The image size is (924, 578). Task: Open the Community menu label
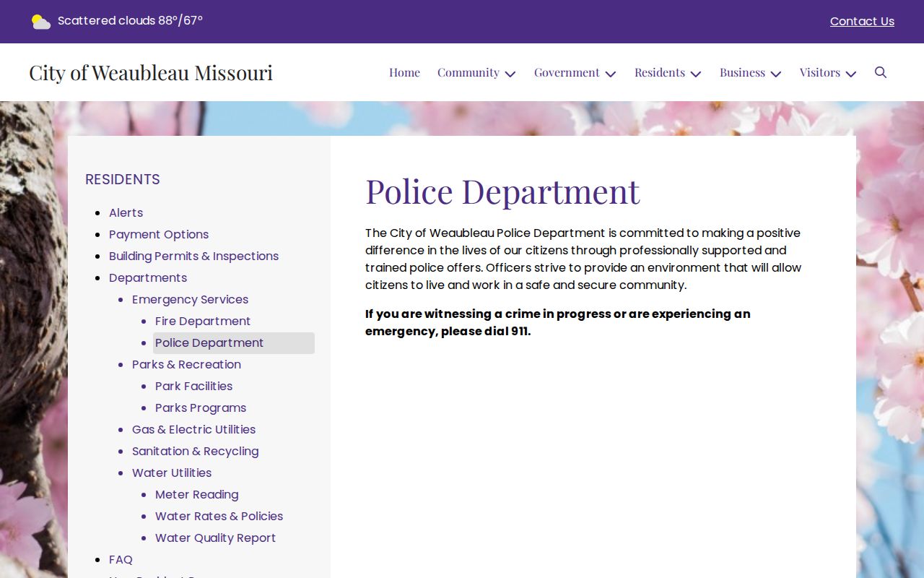tap(468, 72)
